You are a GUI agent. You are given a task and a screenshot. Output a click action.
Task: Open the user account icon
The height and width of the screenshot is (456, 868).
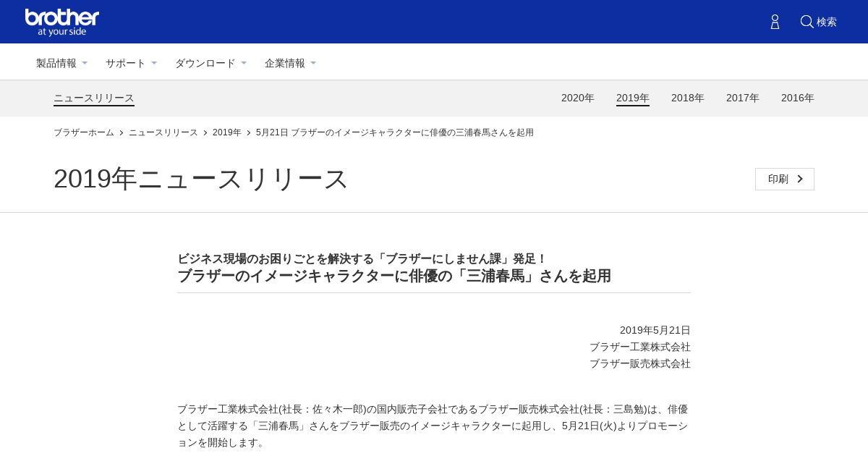click(x=775, y=22)
